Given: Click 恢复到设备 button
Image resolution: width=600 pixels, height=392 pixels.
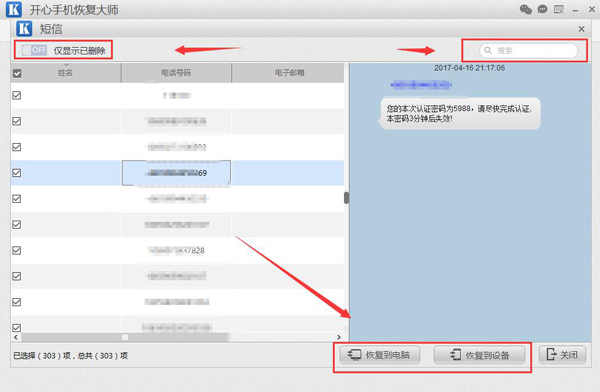Looking at the screenshot, I should (x=479, y=355).
